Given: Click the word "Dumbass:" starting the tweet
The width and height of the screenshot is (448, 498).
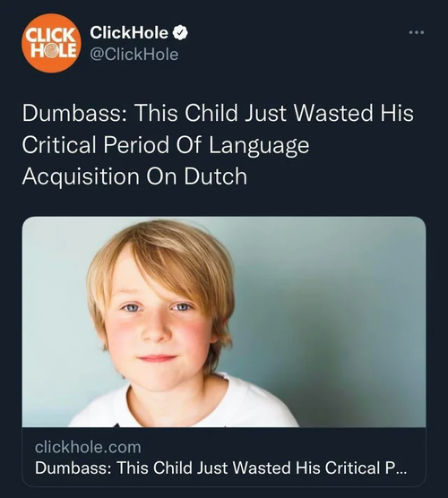Looking at the screenshot, I should coord(73,113).
